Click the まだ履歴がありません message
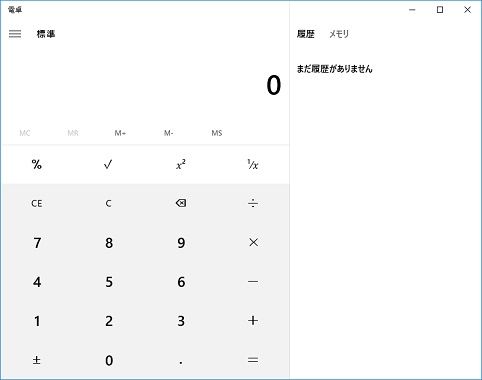Screen dimensions: 482x380 334,69
